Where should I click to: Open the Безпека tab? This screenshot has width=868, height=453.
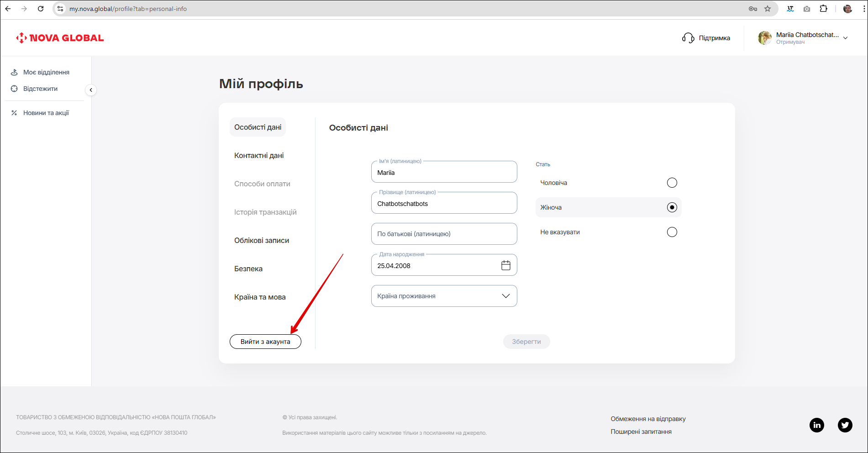pos(248,269)
